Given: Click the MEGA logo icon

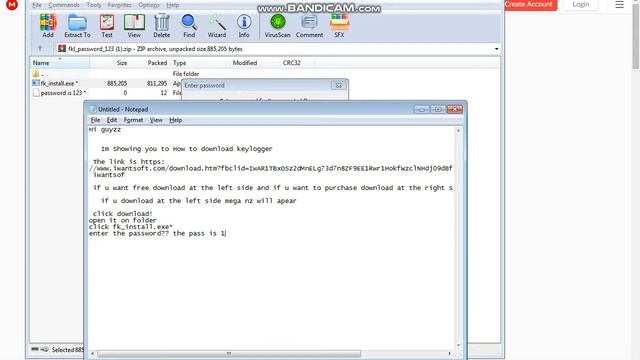Looking at the screenshot, I should (12, 4).
